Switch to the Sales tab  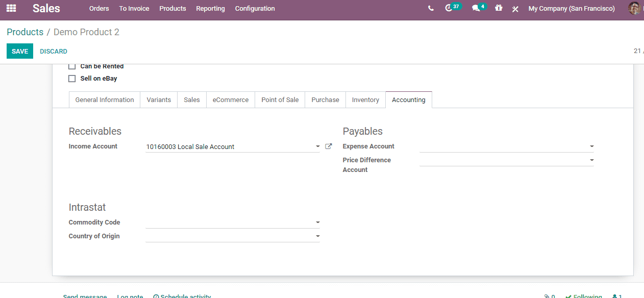(x=192, y=100)
